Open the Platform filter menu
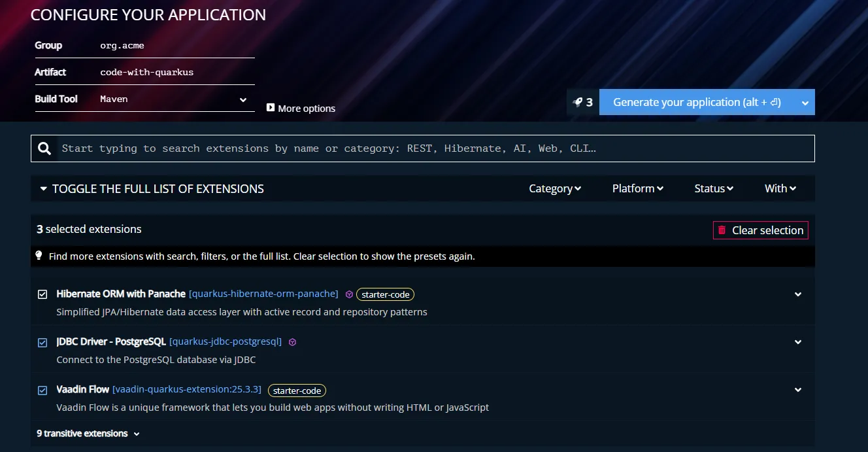Image resolution: width=868 pixels, height=452 pixels. pyautogui.click(x=638, y=188)
